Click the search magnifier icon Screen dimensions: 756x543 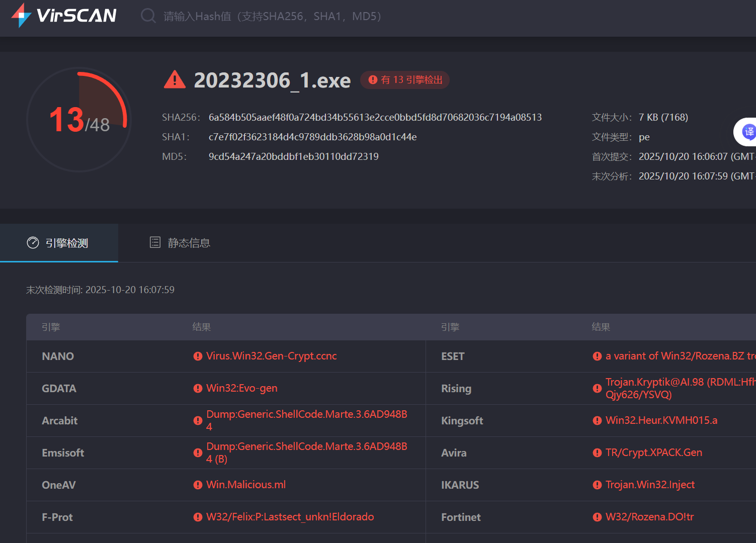(x=148, y=16)
